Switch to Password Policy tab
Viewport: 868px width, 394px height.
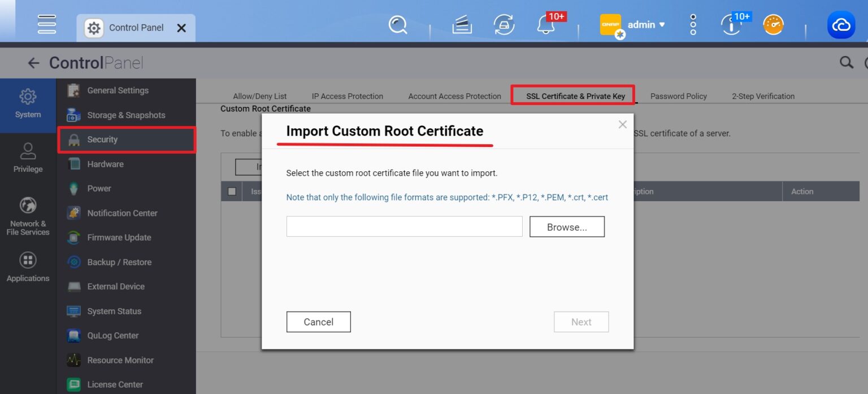tap(678, 96)
